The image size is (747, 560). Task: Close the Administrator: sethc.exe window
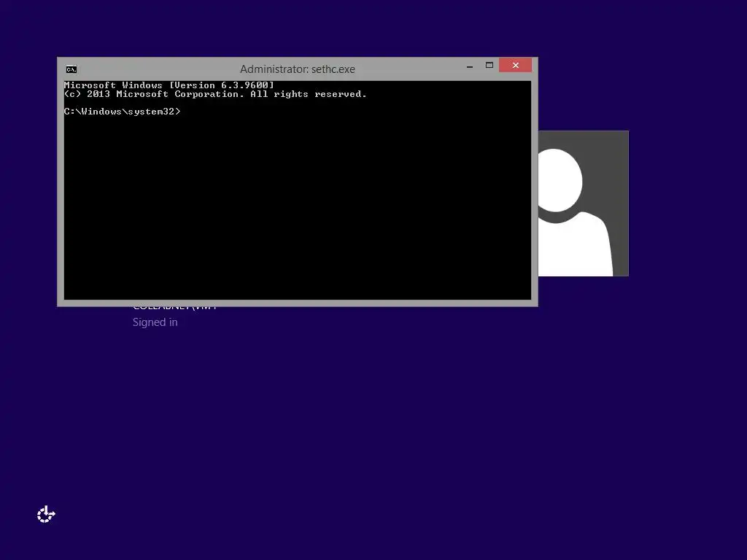tap(516, 65)
